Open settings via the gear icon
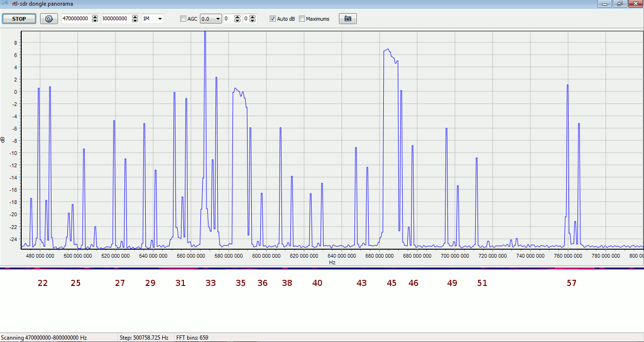 pos(48,19)
